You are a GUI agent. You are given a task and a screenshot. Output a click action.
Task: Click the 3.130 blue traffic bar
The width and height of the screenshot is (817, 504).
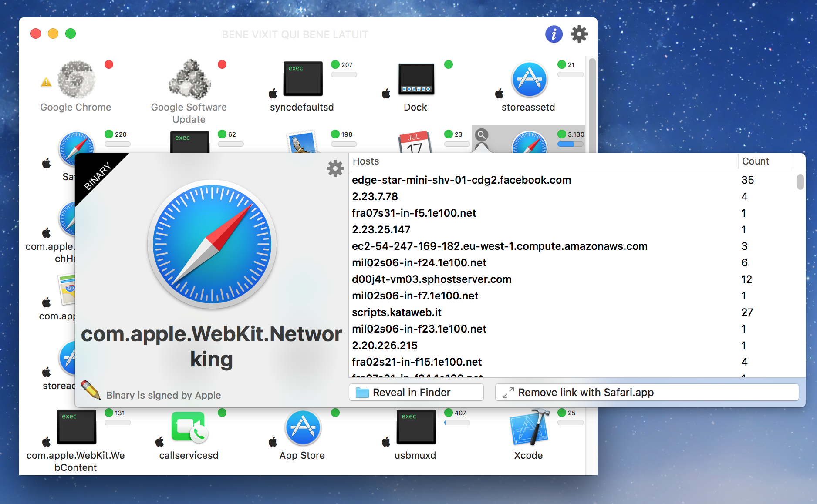tap(571, 144)
